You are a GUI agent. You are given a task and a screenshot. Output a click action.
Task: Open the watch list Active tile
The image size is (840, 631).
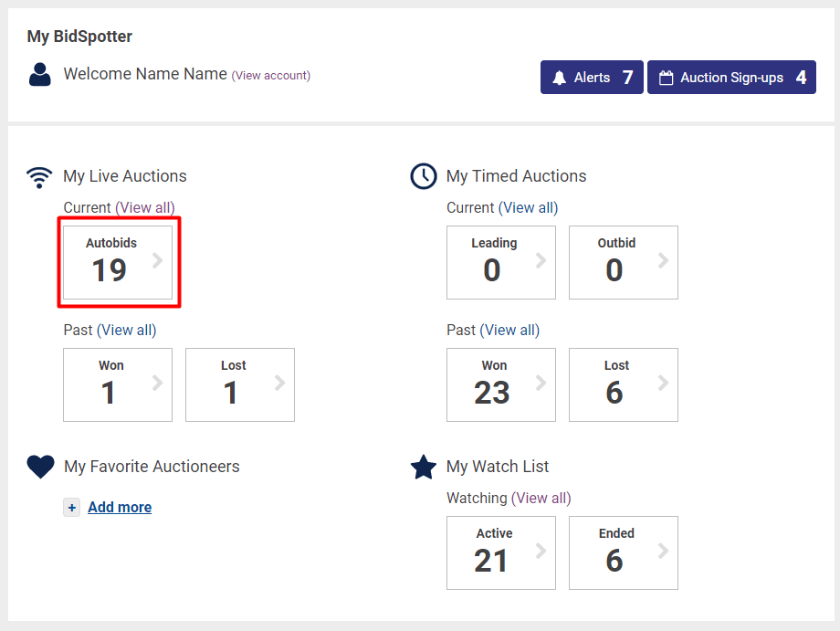pos(500,552)
